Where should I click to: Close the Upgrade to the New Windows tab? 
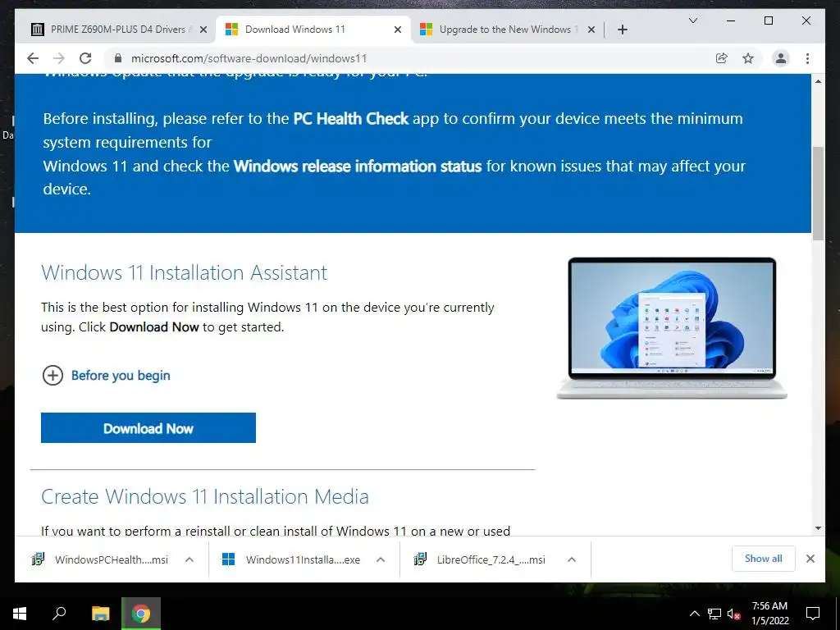[591, 30]
